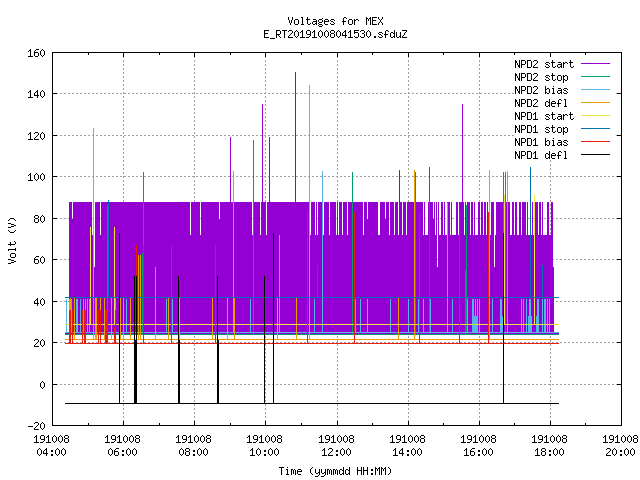The width and height of the screenshot is (640, 480).
Task: Click the purple NPD2 start legend line
Action: (596, 64)
